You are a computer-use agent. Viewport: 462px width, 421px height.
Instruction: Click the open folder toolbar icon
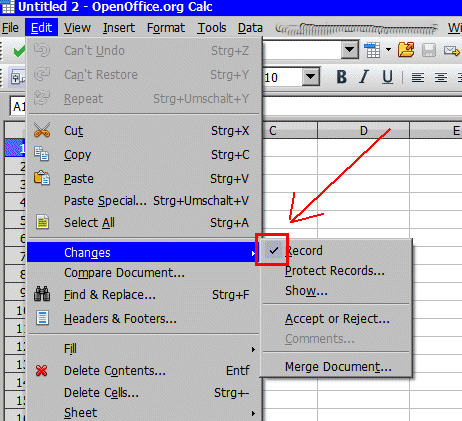(x=406, y=50)
